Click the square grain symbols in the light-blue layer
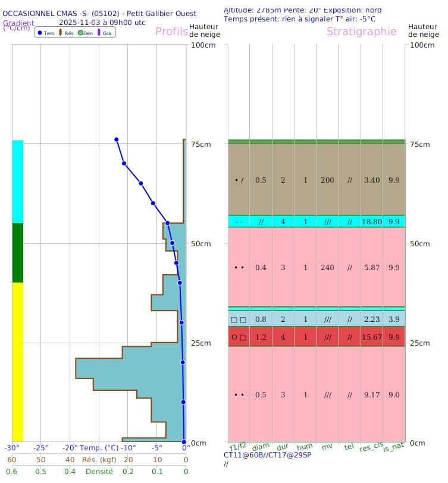Screen dimensions: 448x483 pos(238,319)
